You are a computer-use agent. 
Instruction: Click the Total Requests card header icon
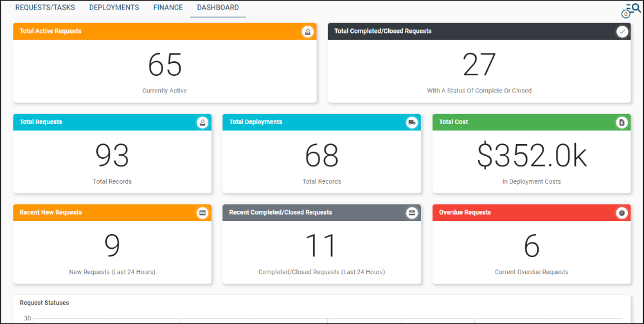tap(202, 122)
